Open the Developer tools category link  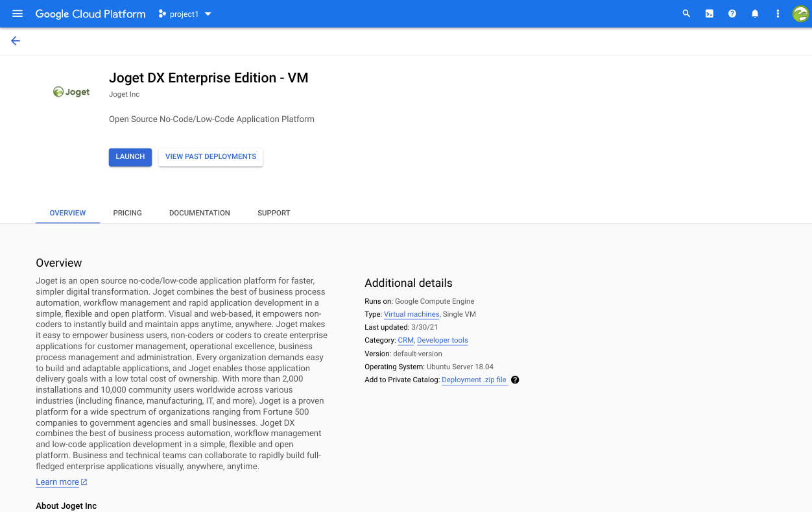(x=442, y=340)
